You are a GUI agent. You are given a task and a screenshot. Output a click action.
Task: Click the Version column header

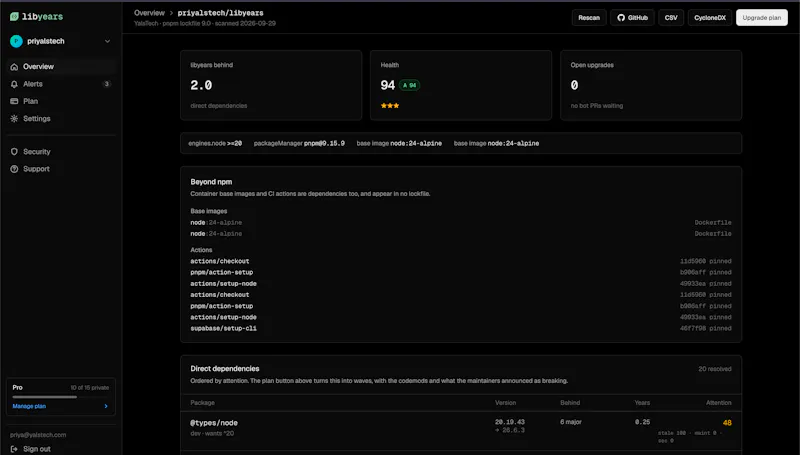(506, 403)
